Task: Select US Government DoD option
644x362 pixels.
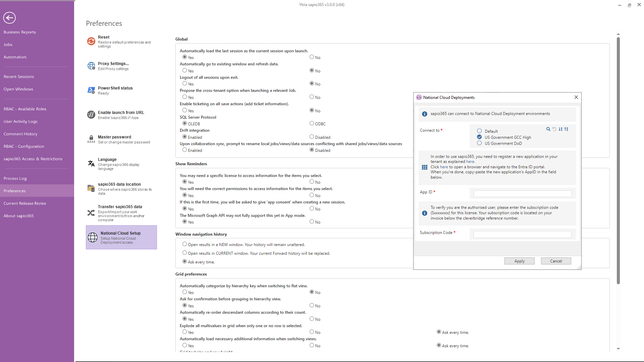Action: (x=479, y=143)
